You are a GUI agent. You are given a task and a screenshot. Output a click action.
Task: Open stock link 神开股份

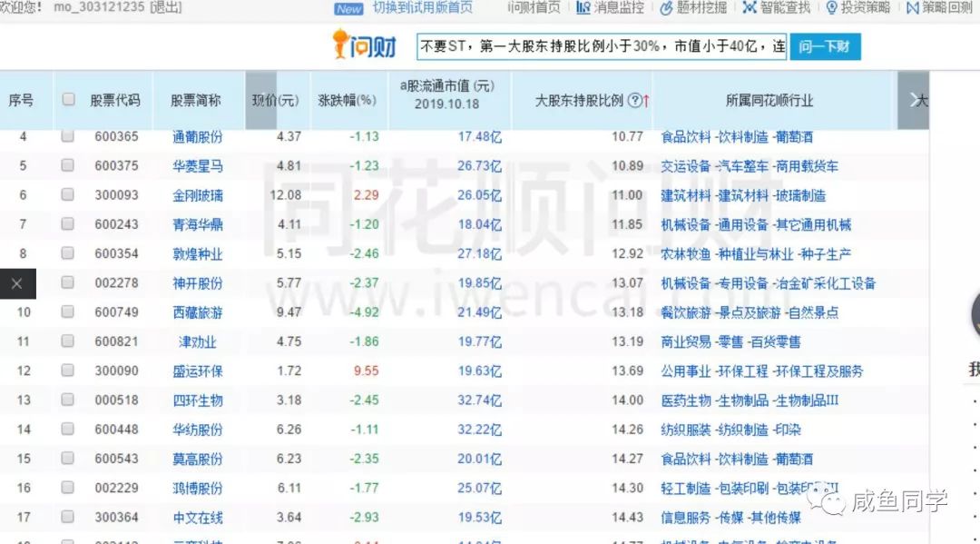coord(198,283)
